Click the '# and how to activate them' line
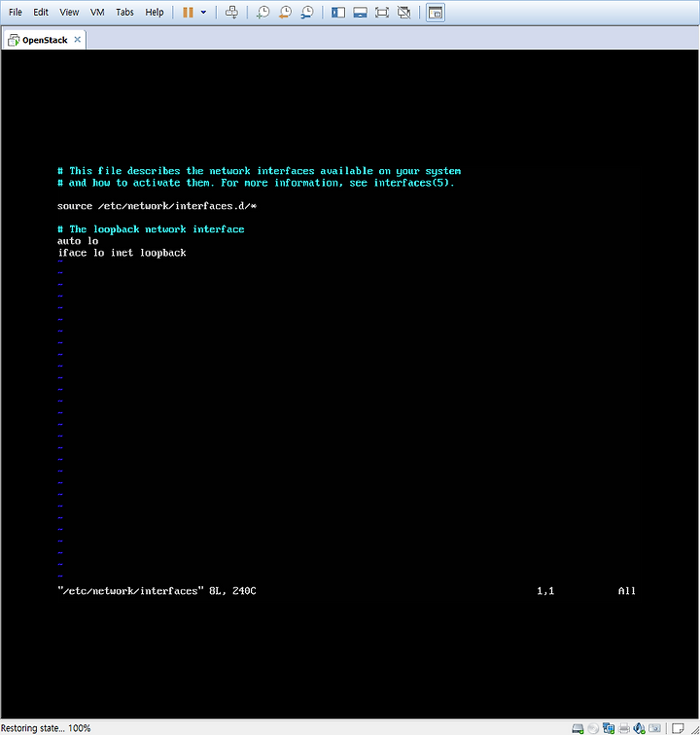The height and width of the screenshot is (735, 700). coord(256,183)
